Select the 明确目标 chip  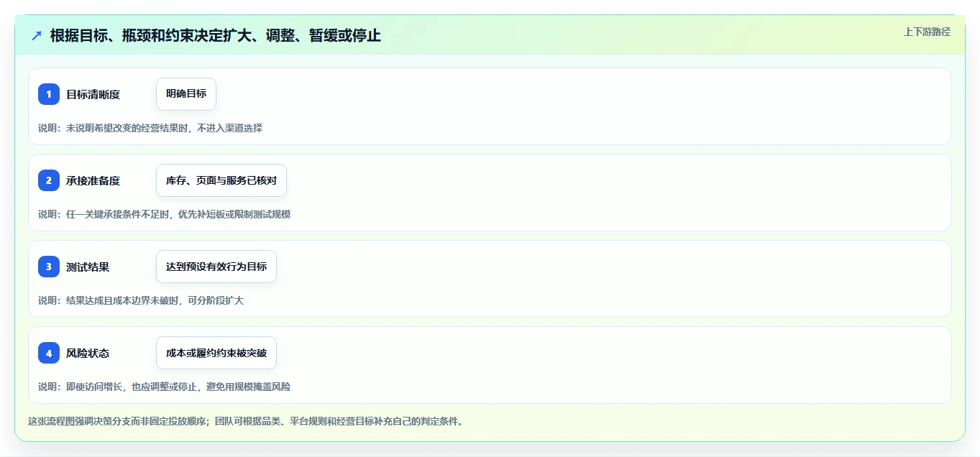(186, 94)
